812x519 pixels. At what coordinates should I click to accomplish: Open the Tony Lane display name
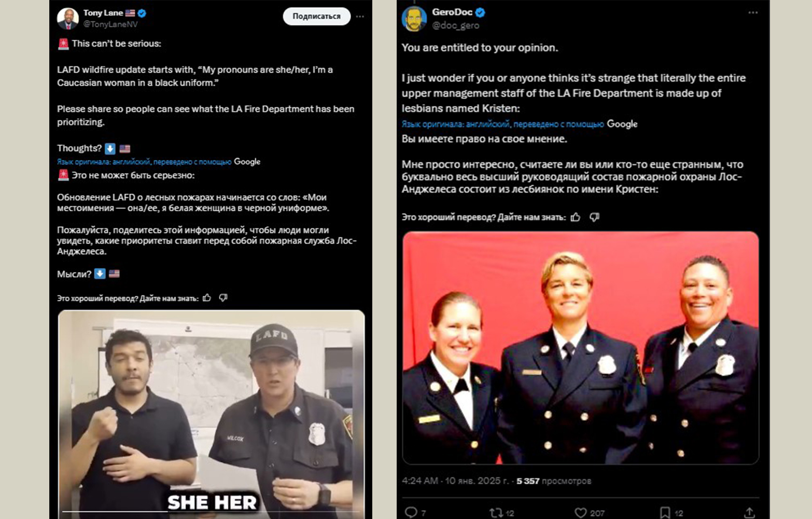tap(103, 13)
